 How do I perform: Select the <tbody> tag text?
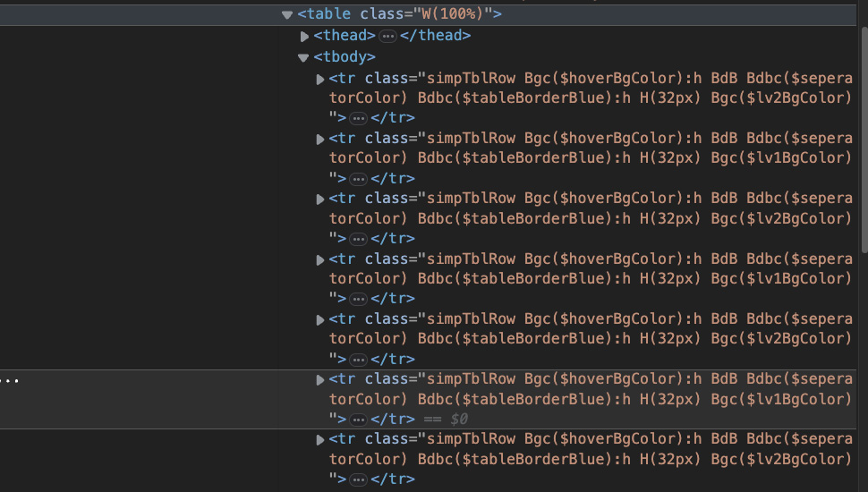pyautogui.click(x=345, y=57)
